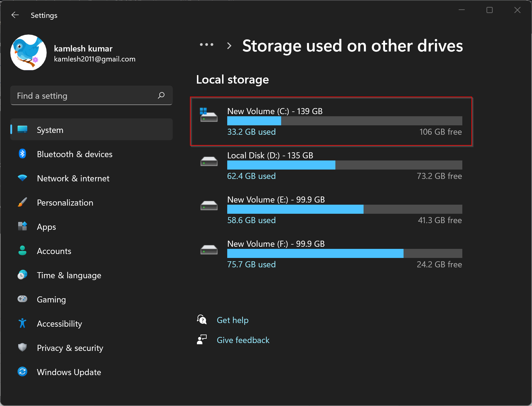Open the Get help link
Screen dimensions: 532x406
(232, 320)
